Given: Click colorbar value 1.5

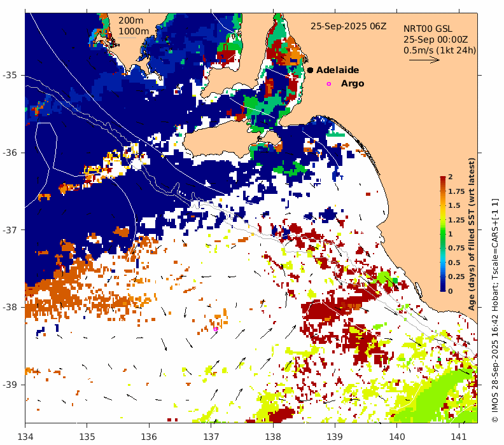Looking at the screenshot, I should coord(454,205).
